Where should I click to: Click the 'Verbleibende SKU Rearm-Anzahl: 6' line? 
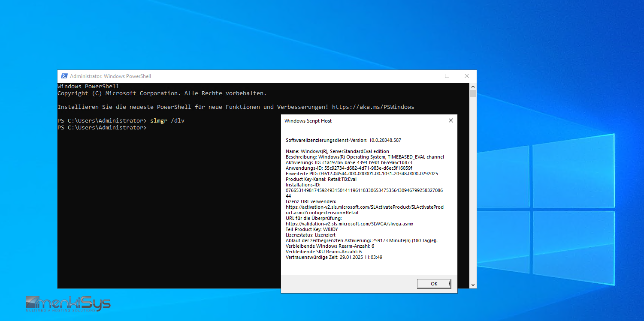pyautogui.click(x=324, y=252)
